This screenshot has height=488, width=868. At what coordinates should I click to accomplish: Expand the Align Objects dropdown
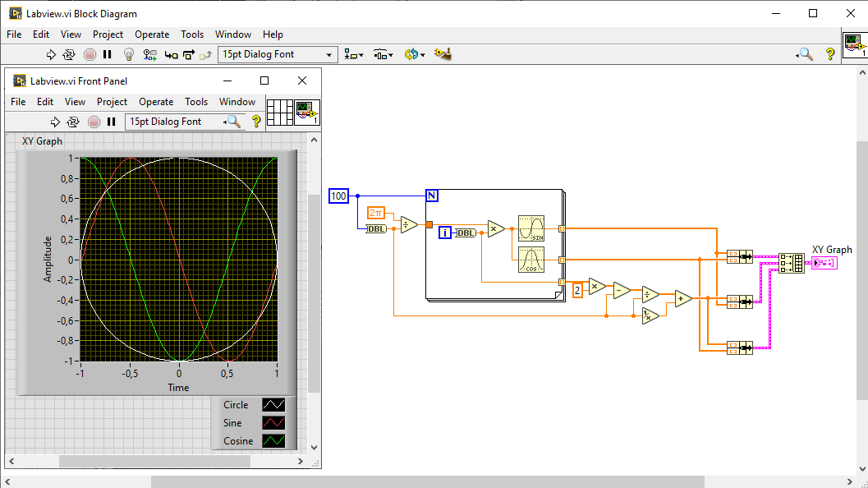[x=355, y=54]
